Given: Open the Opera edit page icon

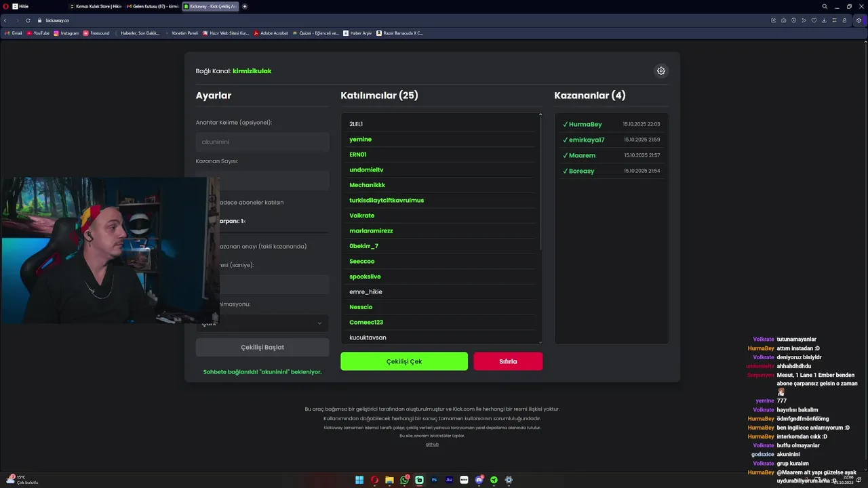Looking at the screenshot, I should click(773, 20).
